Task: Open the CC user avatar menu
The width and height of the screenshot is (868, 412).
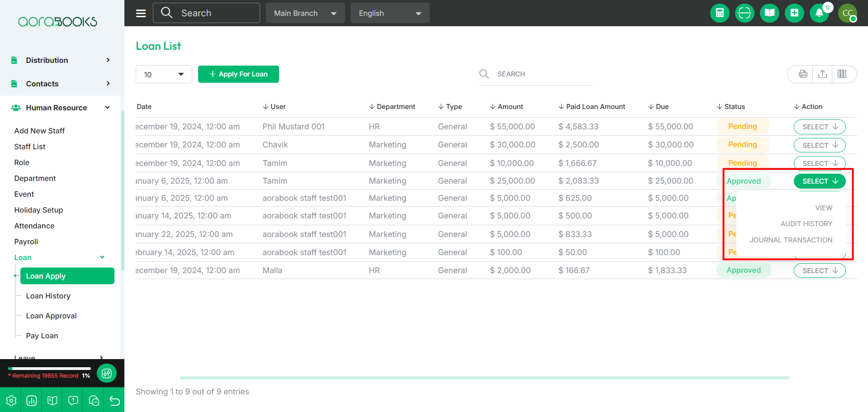Action: (848, 13)
